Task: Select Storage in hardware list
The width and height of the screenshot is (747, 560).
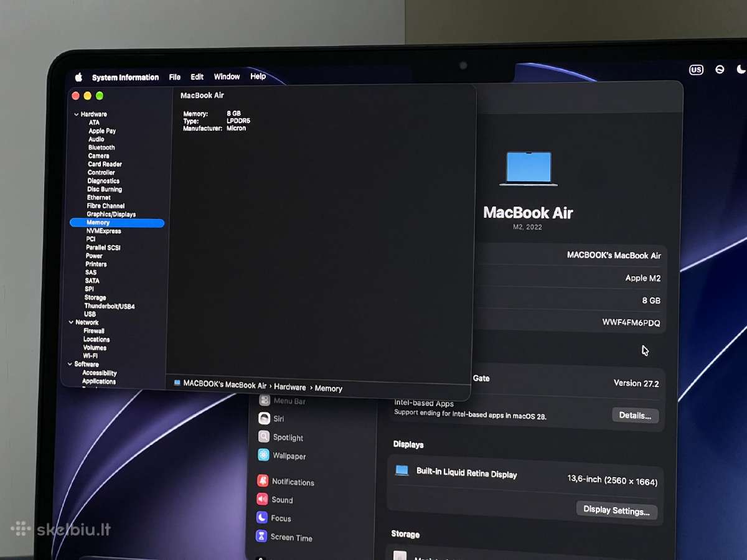Action: [95, 297]
